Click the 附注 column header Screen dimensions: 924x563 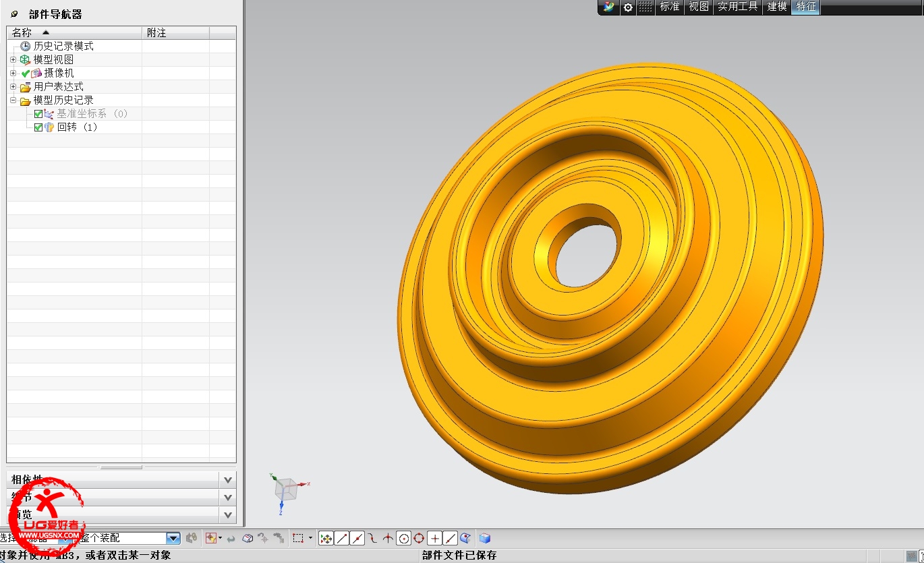175,32
